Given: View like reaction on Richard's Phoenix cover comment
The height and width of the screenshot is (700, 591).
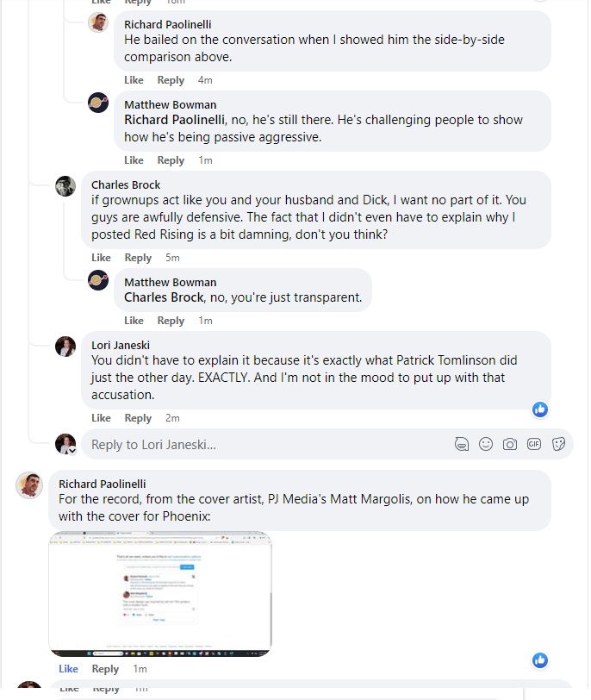Looking at the screenshot, I should click(x=540, y=660).
